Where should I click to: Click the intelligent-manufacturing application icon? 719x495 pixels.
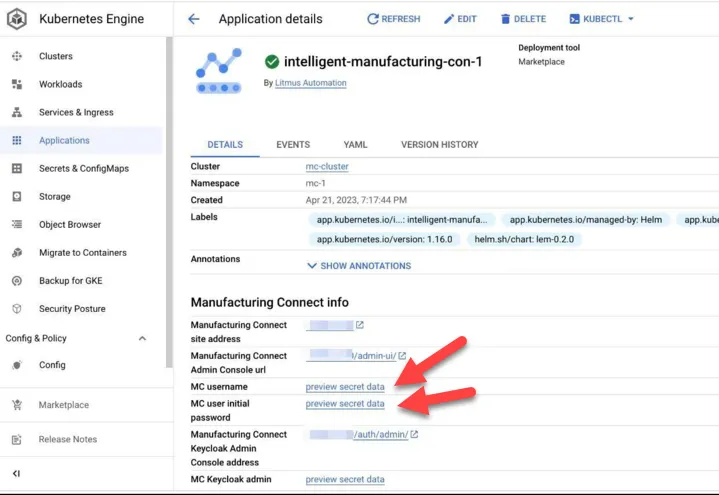pyautogui.click(x=219, y=70)
